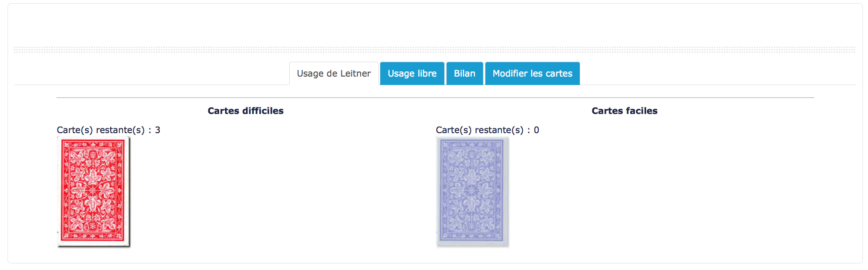This screenshot has width=868, height=270.
Task: Click the Usage de Leitner tab
Action: tap(334, 73)
